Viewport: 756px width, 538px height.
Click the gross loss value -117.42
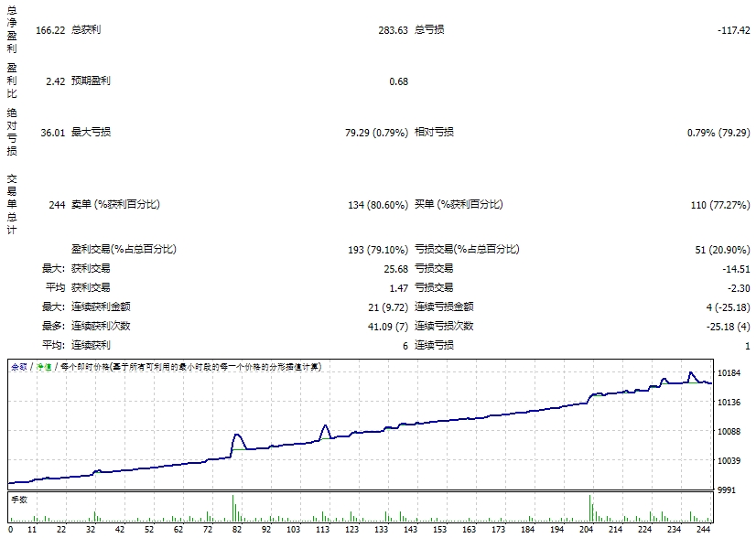(734, 30)
